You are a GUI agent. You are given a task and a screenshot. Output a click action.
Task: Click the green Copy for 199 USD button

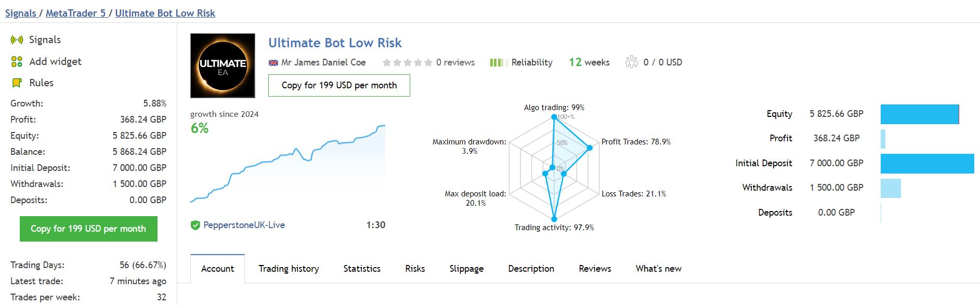coord(88,229)
